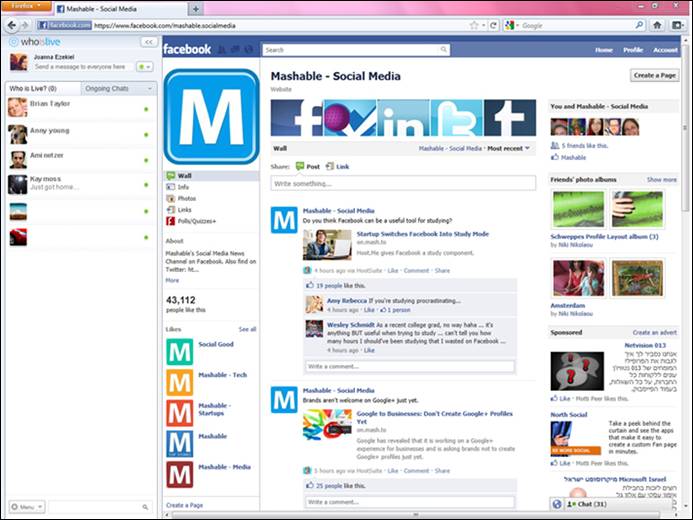693x520 pixels.
Task: Click See all likes link
Action: (247, 329)
